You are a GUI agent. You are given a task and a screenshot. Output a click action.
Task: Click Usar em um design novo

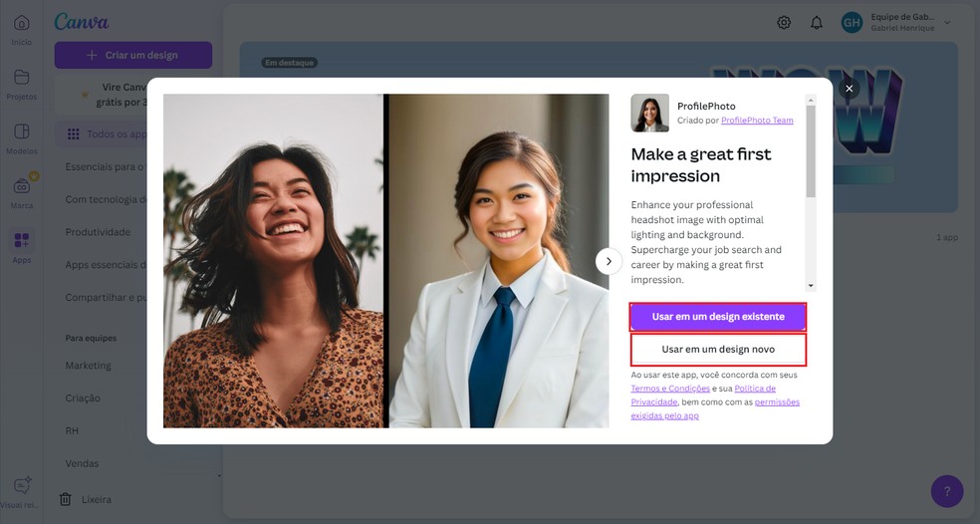tap(718, 349)
